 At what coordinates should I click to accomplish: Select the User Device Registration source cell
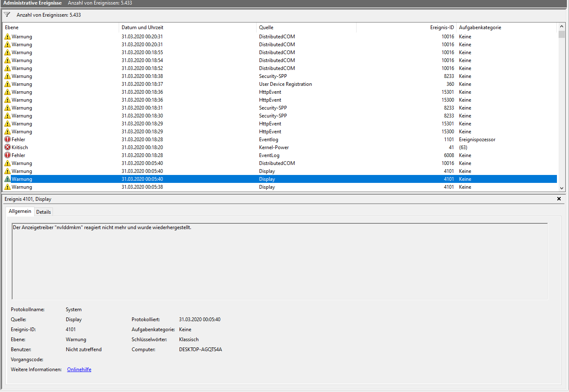tap(285, 84)
